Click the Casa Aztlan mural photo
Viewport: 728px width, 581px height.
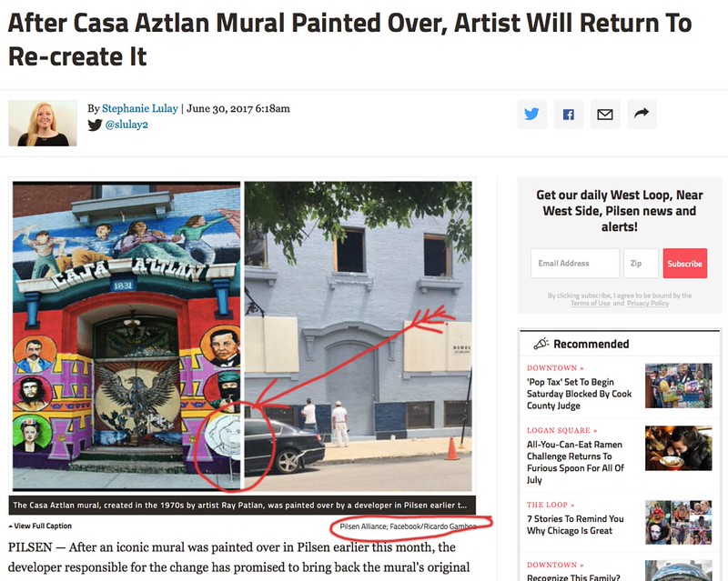coord(242,336)
